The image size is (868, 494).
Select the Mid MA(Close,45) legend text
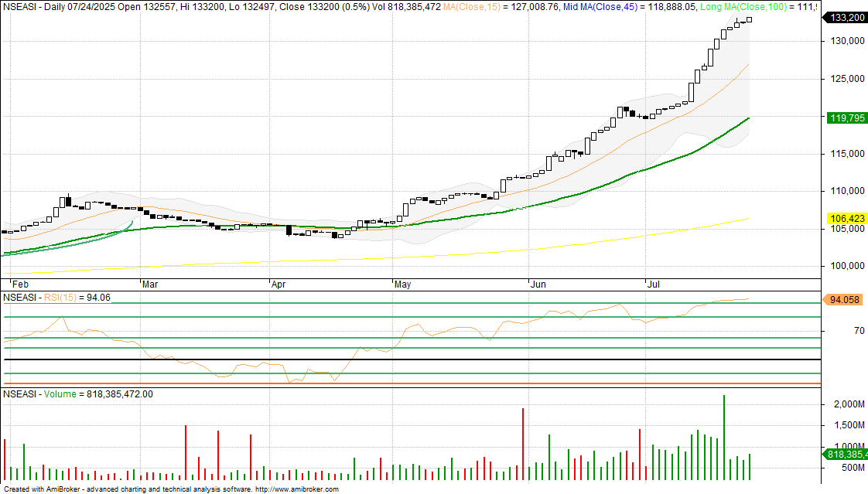600,7
